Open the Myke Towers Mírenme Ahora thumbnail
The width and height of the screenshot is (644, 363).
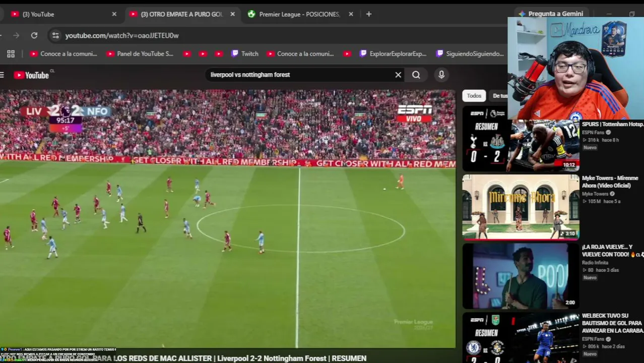point(521,207)
